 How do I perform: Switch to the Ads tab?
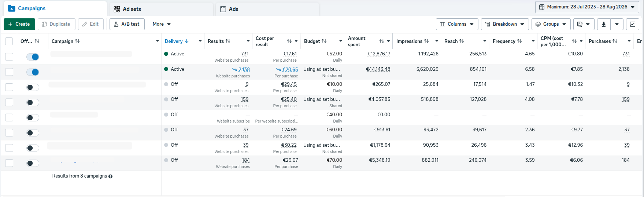point(267,9)
